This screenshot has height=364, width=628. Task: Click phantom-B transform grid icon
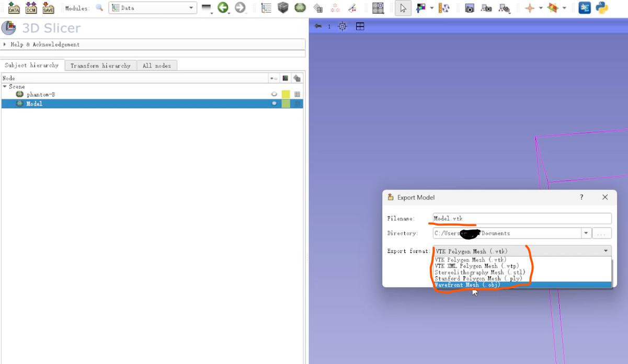tap(297, 94)
